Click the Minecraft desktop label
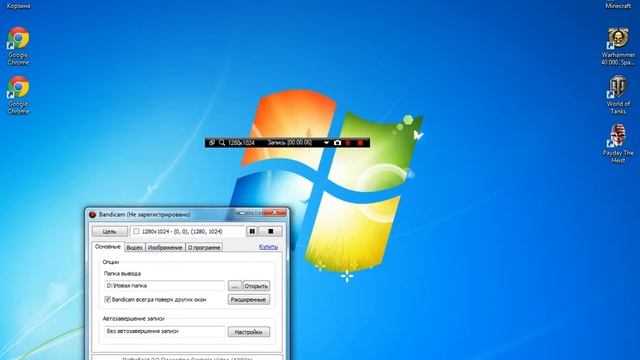The width and height of the screenshot is (640, 360). coord(618,6)
